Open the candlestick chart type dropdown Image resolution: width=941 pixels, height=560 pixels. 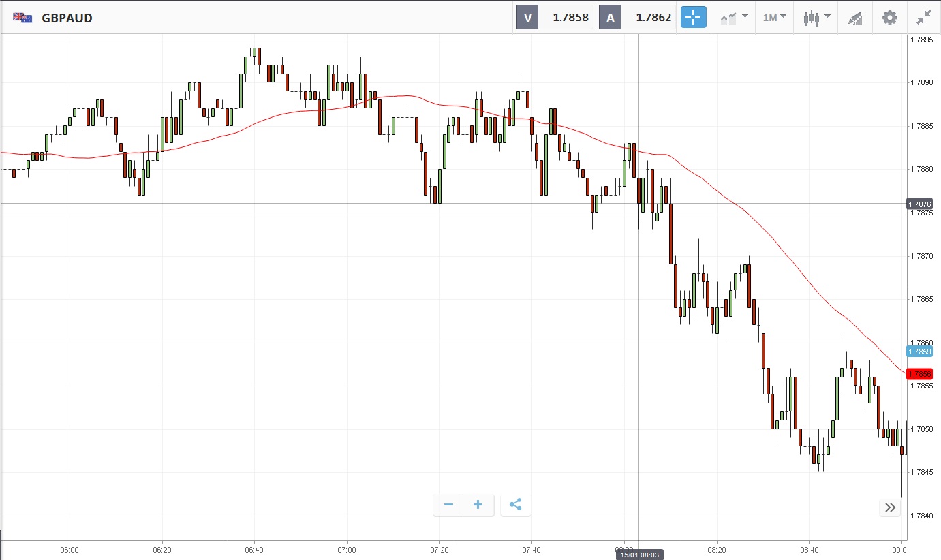pos(816,18)
